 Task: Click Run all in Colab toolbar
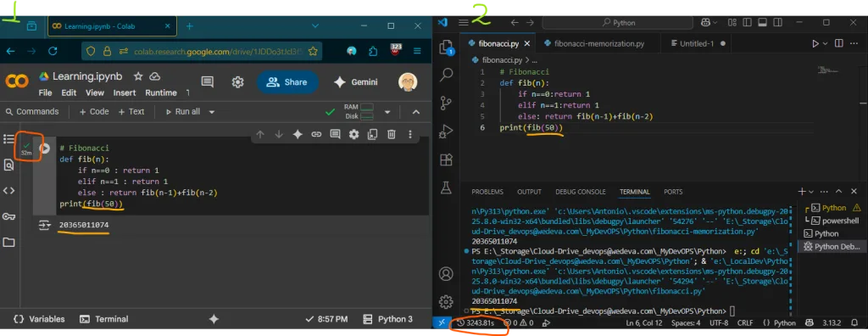click(x=183, y=111)
